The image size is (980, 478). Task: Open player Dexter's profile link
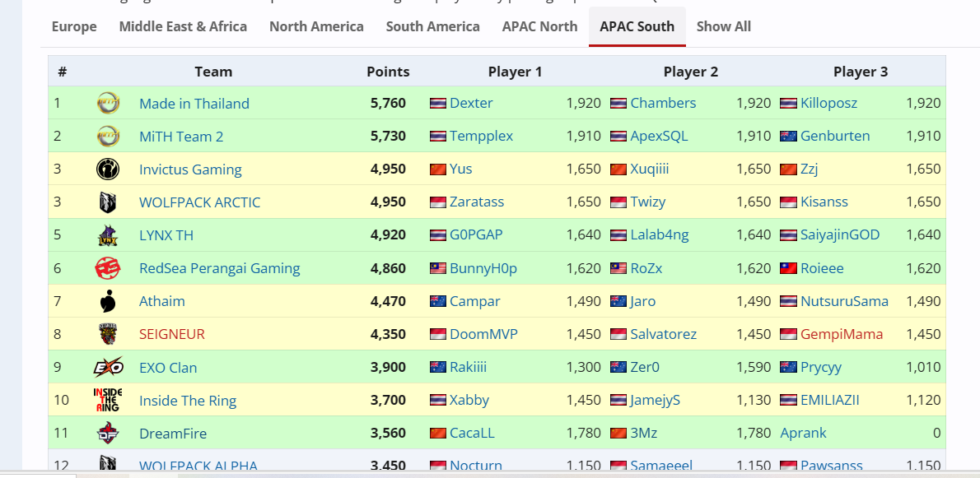tap(471, 103)
